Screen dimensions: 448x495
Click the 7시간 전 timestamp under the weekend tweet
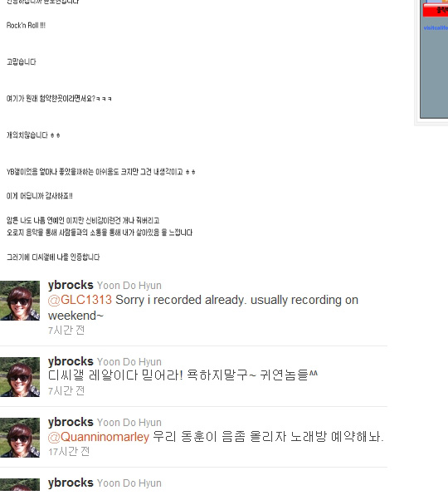pos(66,331)
